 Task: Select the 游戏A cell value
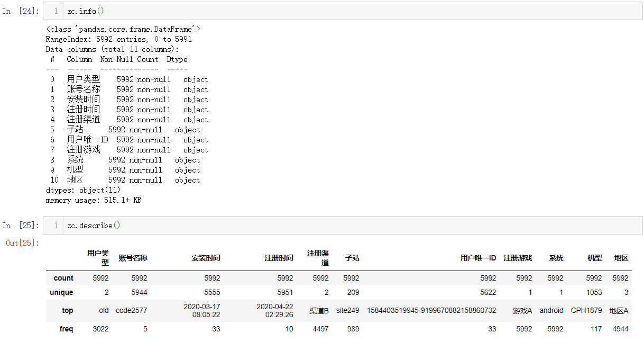click(522, 310)
